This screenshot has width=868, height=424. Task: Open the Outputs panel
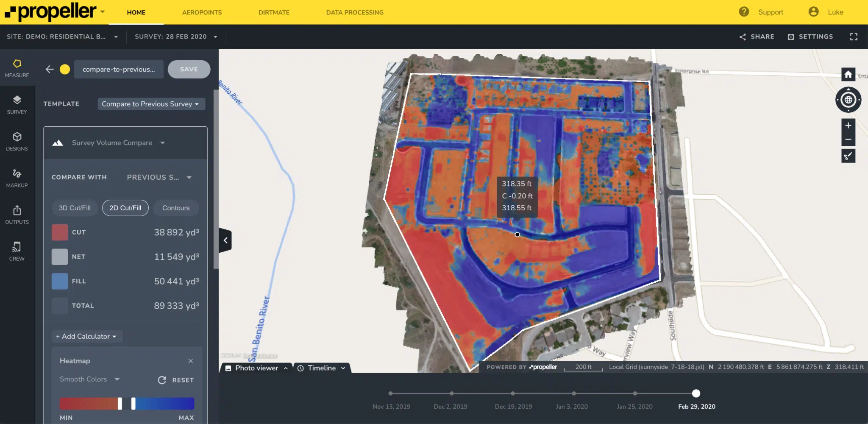17,215
